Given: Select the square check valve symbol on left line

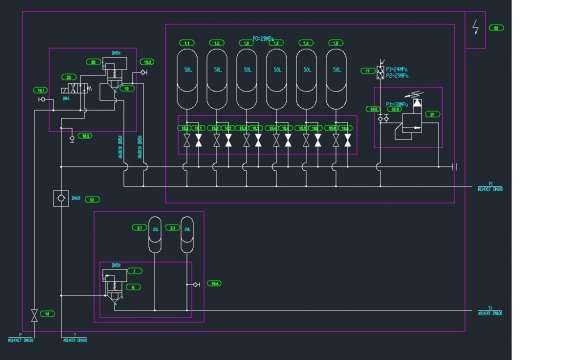Looking at the screenshot, I should click(61, 198).
